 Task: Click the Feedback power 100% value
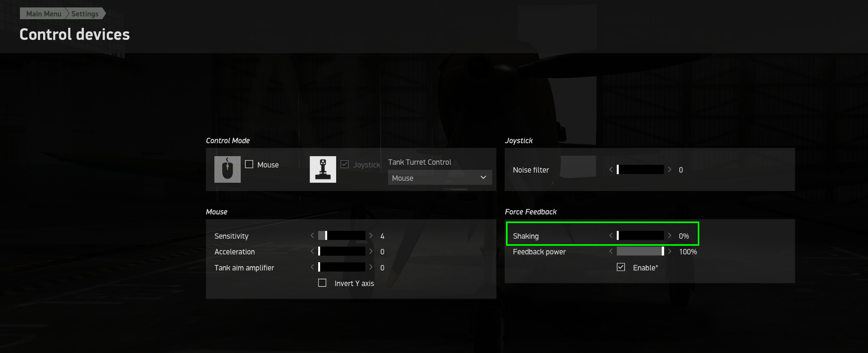pos(688,252)
